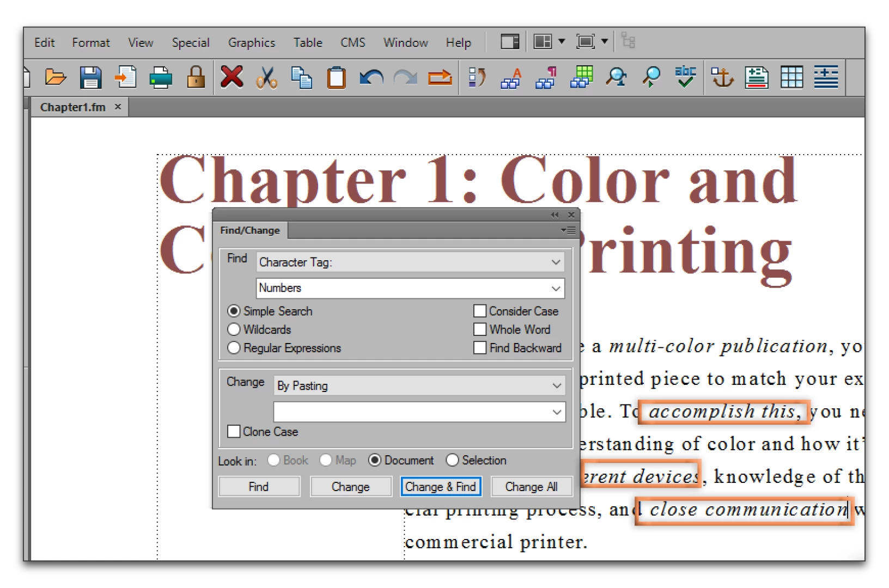Open the Special menu
The width and height of the screenshot is (889, 588).
tap(191, 42)
